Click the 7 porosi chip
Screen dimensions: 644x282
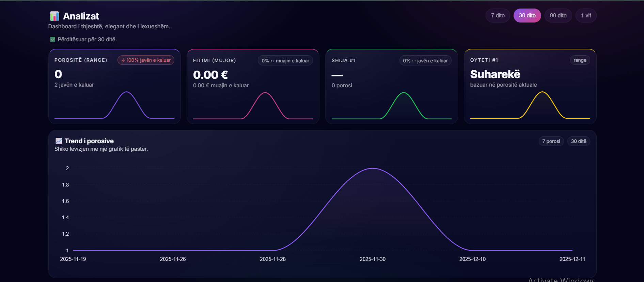coord(551,141)
